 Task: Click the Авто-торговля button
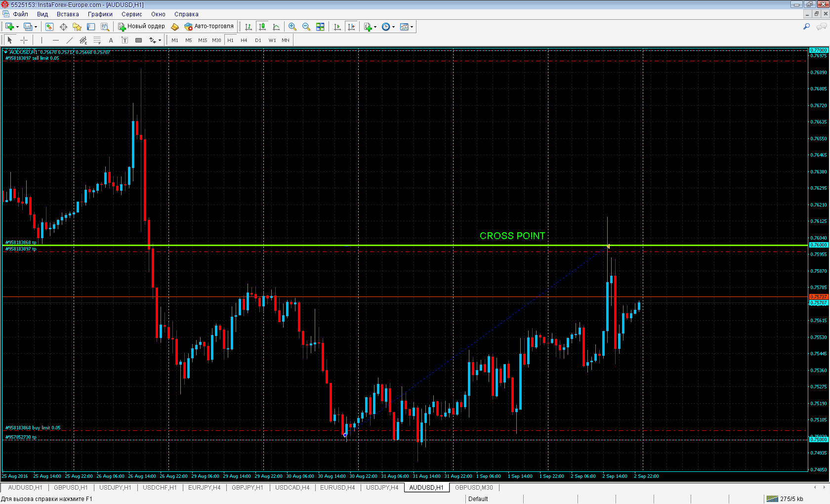(x=209, y=27)
